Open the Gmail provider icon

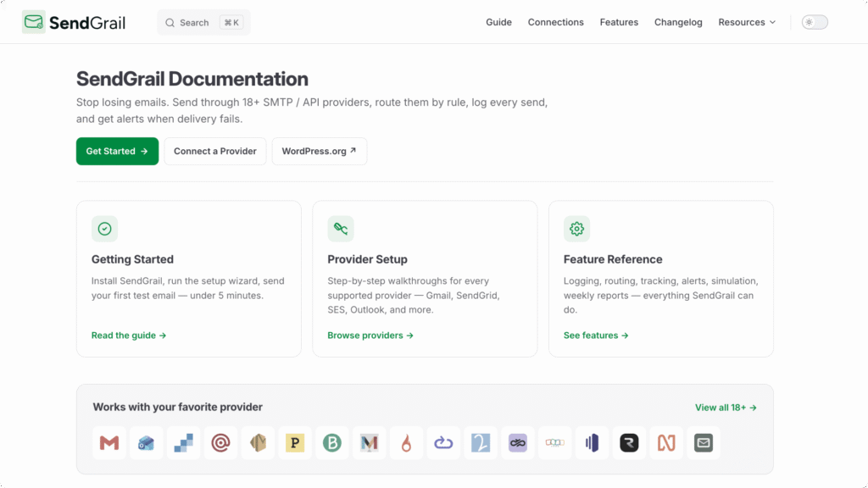tap(109, 442)
